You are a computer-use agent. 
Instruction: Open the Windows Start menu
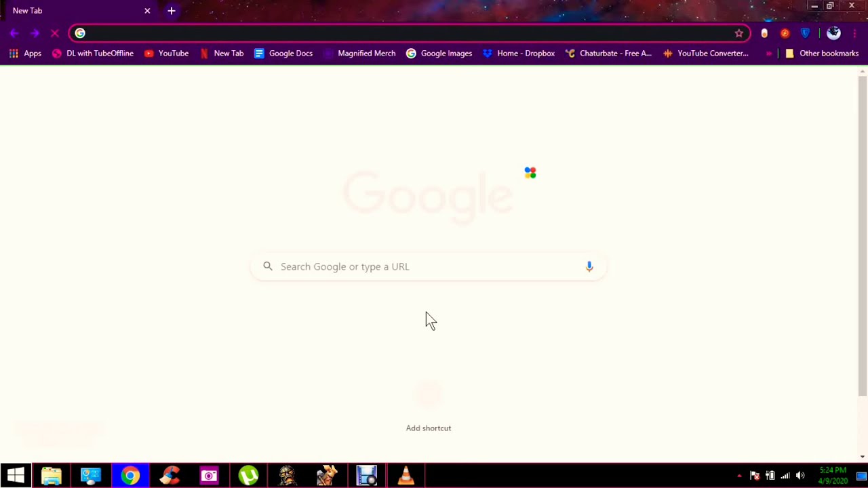click(16, 475)
